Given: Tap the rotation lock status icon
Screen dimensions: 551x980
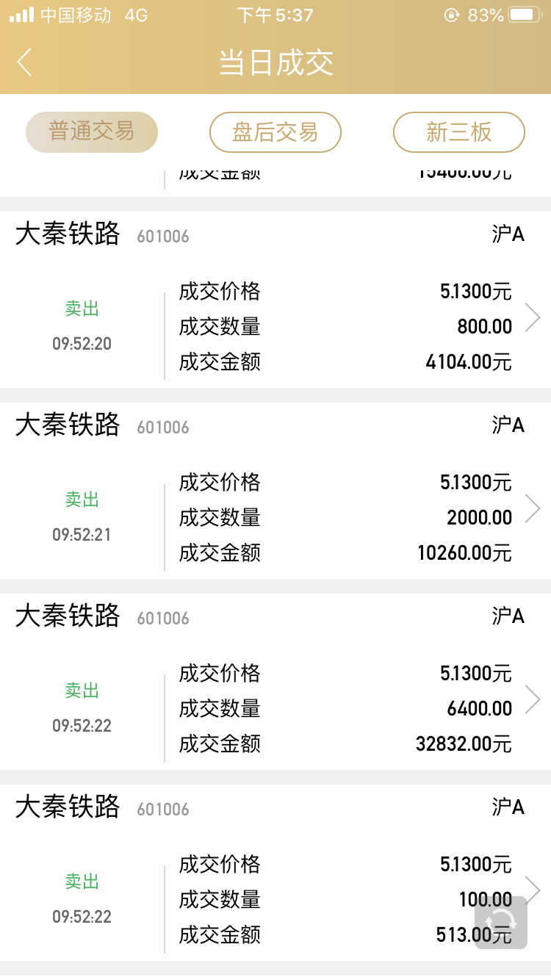Looking at the screenshot, I should [452, 15].
